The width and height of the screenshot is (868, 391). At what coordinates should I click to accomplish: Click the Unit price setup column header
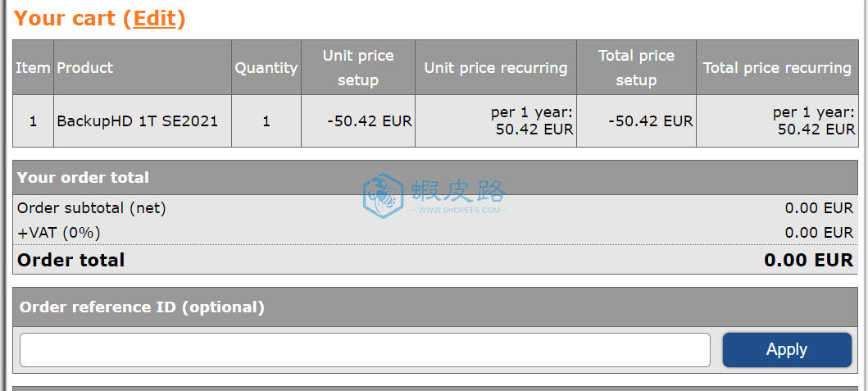[358, 67]
